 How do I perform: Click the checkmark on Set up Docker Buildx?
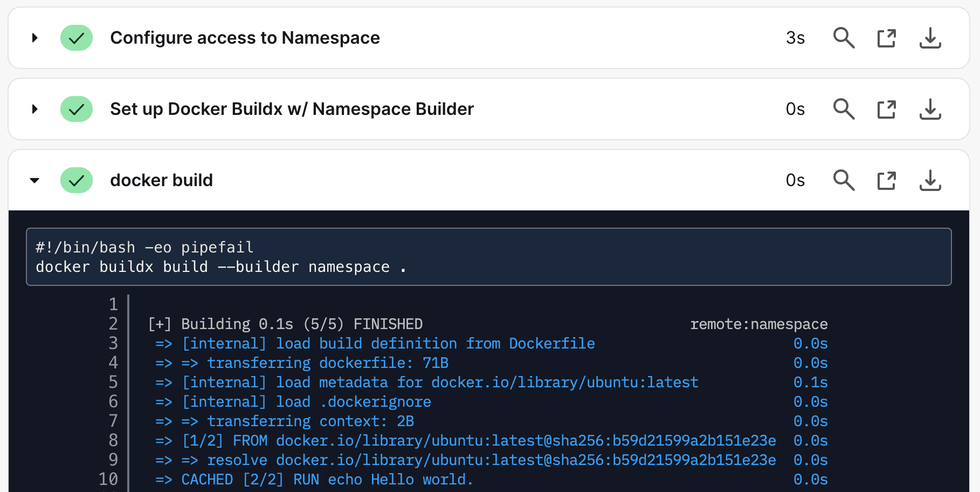(77, 109)
